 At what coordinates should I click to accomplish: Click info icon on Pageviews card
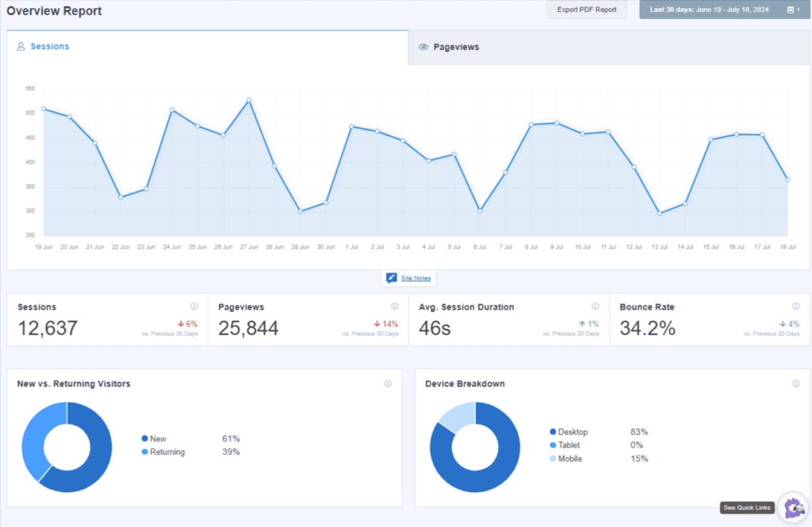[x=395, y=306]
